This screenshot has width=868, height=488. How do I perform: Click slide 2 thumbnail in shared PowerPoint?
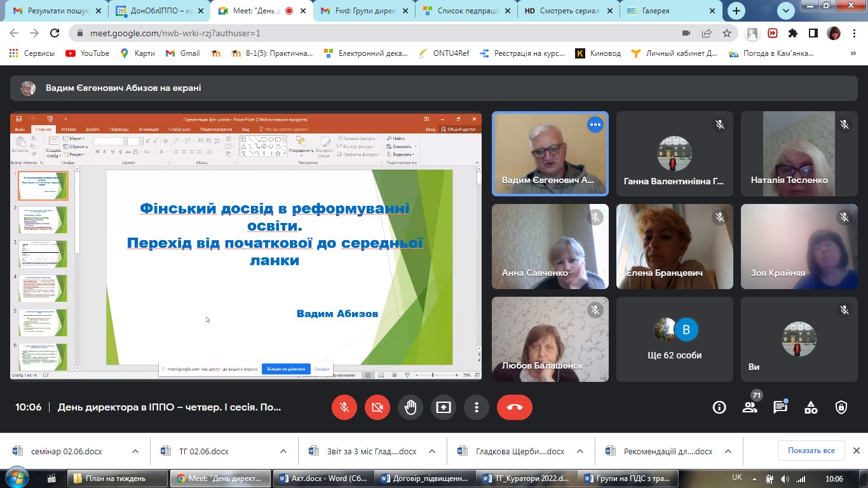click(43, 219)
